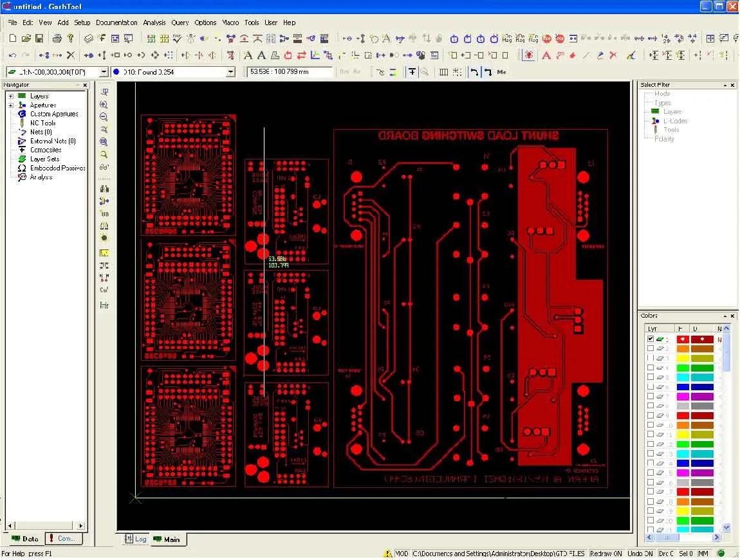Viewport: 740px width, 560px height.
Task: Click the MM units status button
Action: [703, 554]
